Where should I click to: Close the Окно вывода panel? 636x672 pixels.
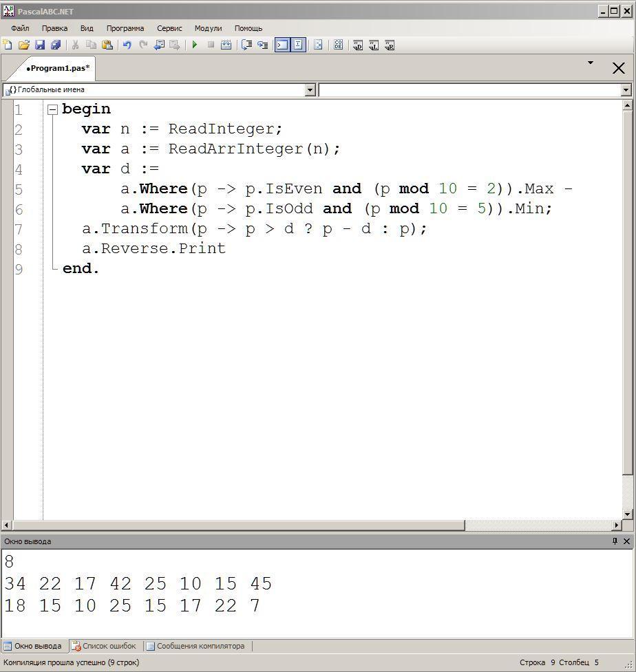[x=626, y=541]
